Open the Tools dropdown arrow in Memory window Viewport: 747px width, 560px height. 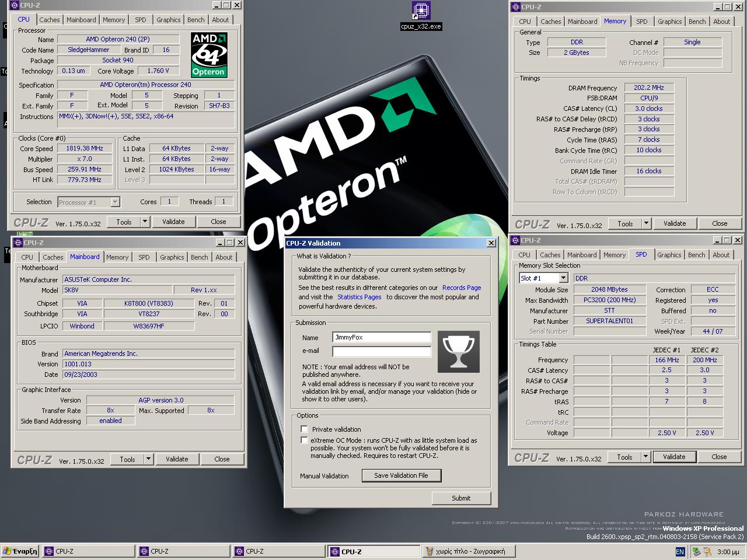pyautogui.click(x=646, y=223)
